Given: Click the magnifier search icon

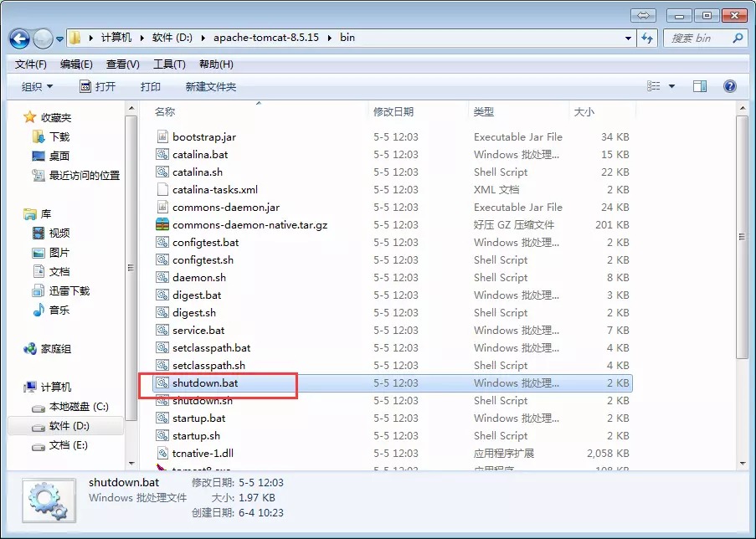Looking at the screenshot, I should tap(738, 38).
